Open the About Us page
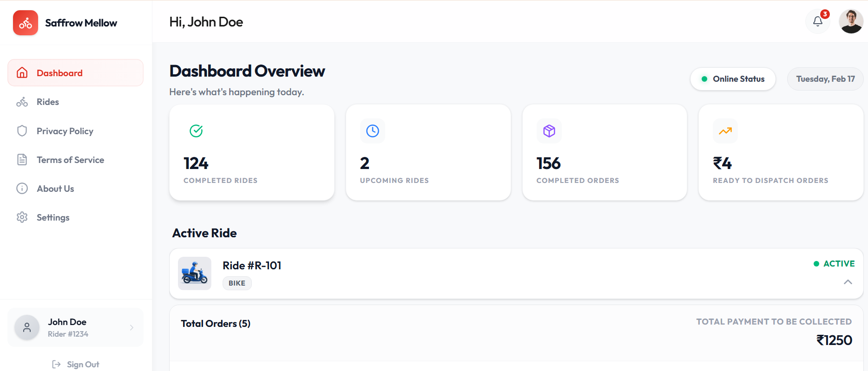Image resolution: width=868 pixels, height=371 pixels. 55,189
